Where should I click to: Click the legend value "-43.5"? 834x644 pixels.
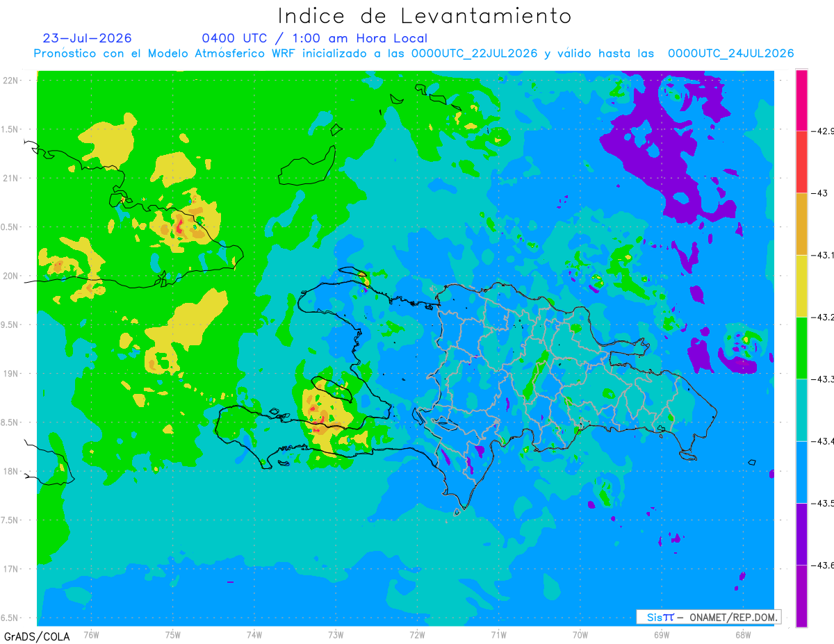click(823, 503)
